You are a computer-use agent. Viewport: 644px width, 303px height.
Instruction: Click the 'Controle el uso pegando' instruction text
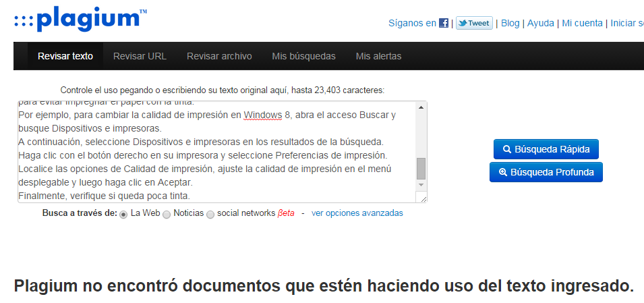click(222, 90)
